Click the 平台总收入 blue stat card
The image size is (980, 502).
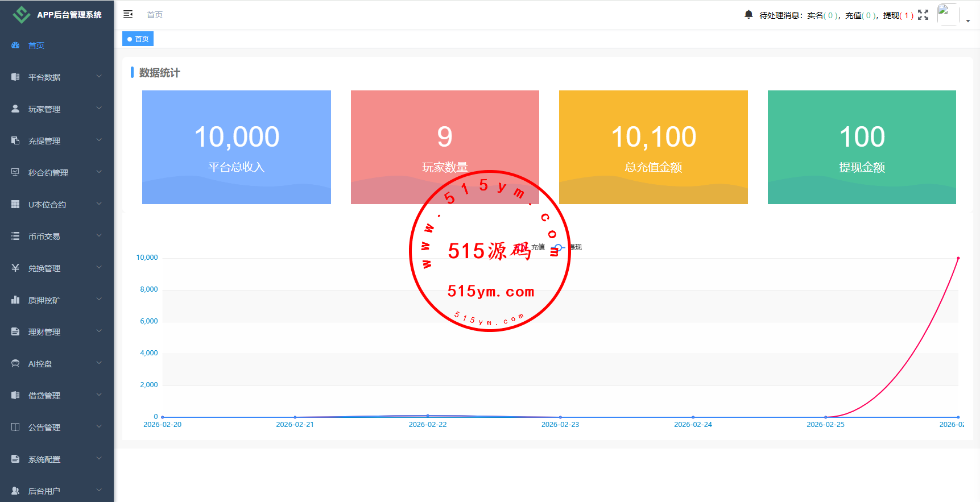pyautogui.click(x=237, y=147)
